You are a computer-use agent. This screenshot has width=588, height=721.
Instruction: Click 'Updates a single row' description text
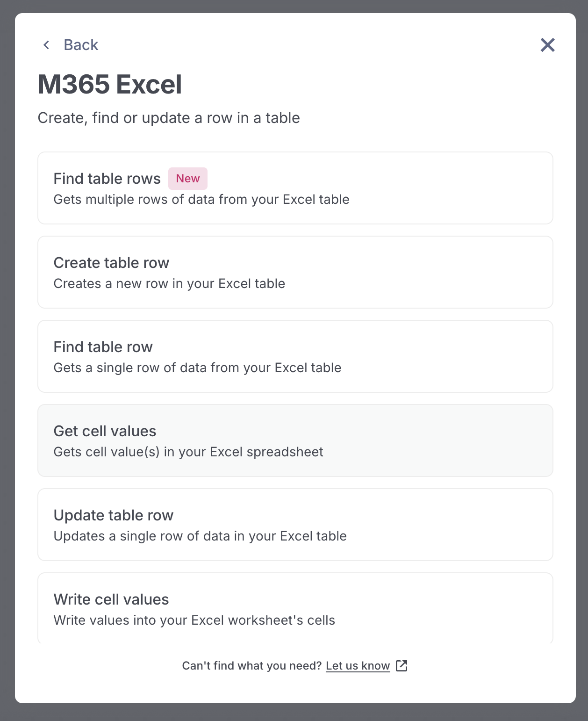[x=200, y=536]
